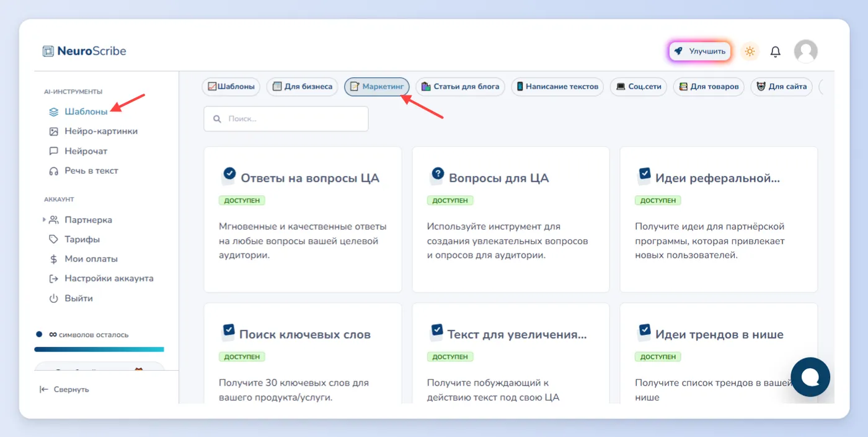Open the Вопросы для ЦА card

[x=511, y=219]
